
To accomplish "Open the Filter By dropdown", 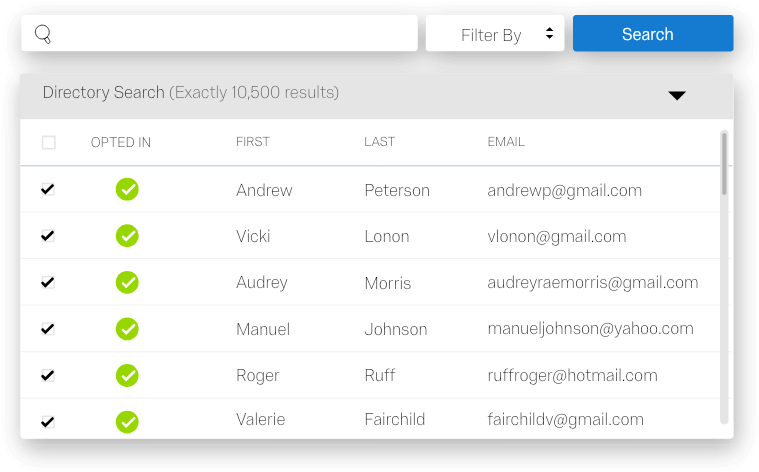I will point(495,33).
